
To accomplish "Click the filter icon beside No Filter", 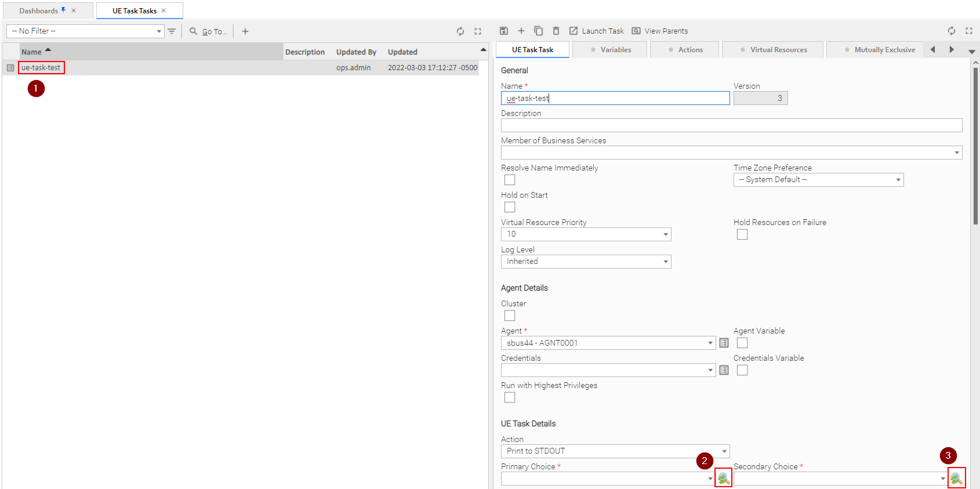I will [x=172, y=31].
